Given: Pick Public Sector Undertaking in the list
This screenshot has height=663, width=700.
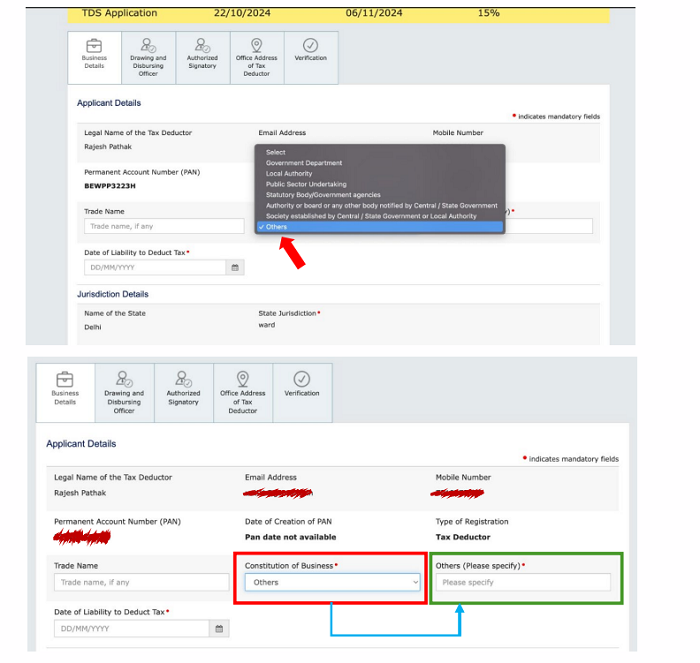Looking at the screenshot, I should tap(306, 184).
